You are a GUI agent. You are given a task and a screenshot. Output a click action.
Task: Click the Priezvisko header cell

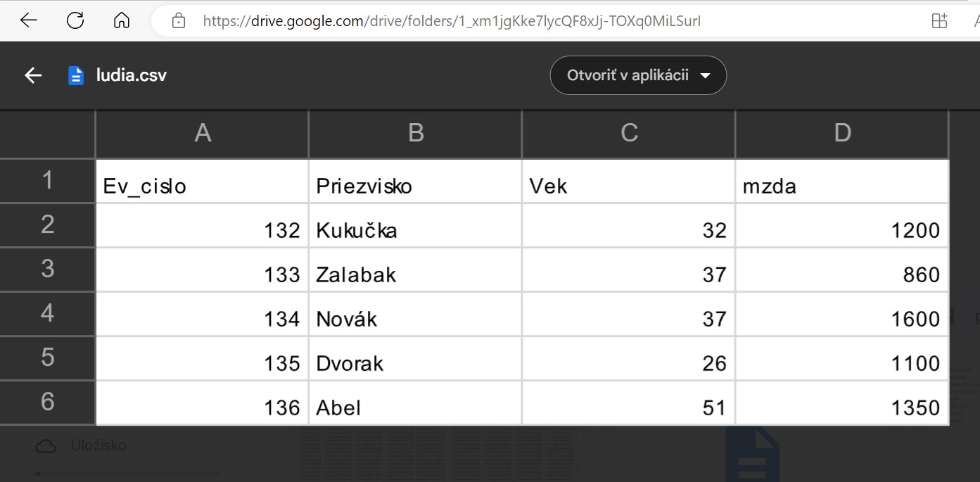coord(415,186)
